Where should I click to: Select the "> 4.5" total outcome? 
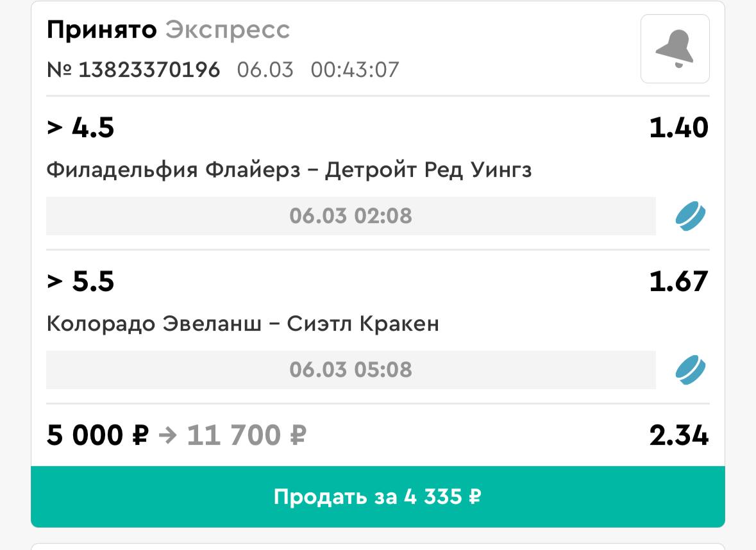[x=80, y=128]
